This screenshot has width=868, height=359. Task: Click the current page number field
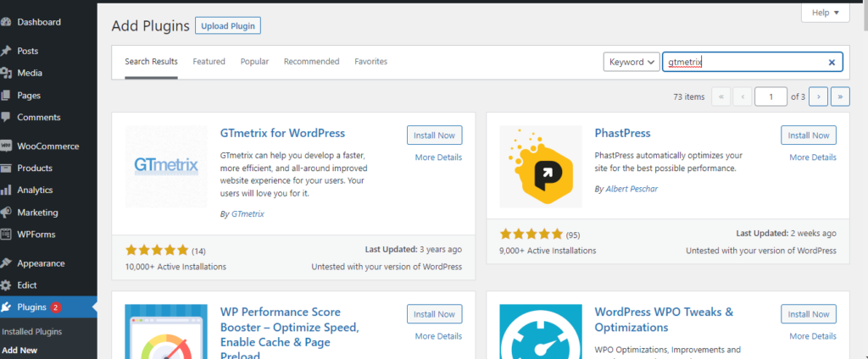771,97
